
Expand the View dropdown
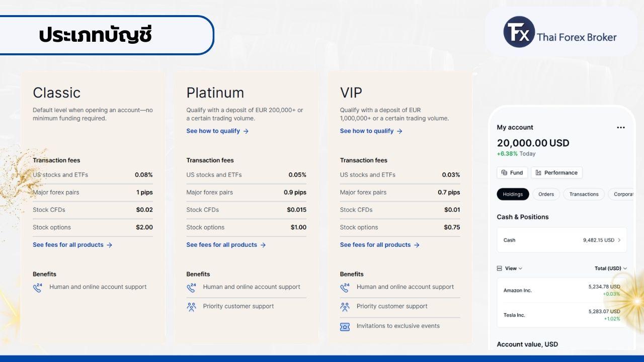[510, 268]
